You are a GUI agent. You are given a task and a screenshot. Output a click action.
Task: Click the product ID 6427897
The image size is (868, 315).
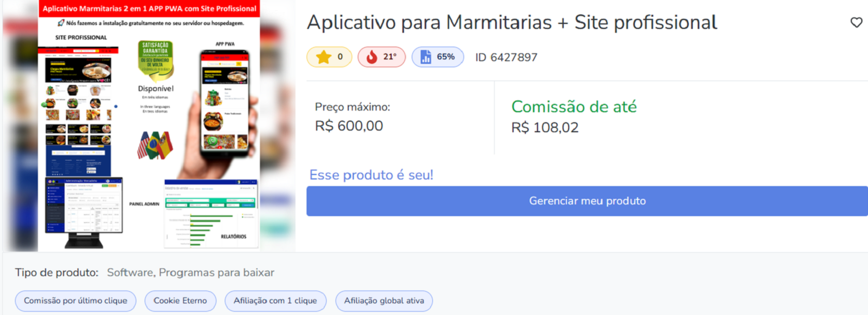pos(506,57)
